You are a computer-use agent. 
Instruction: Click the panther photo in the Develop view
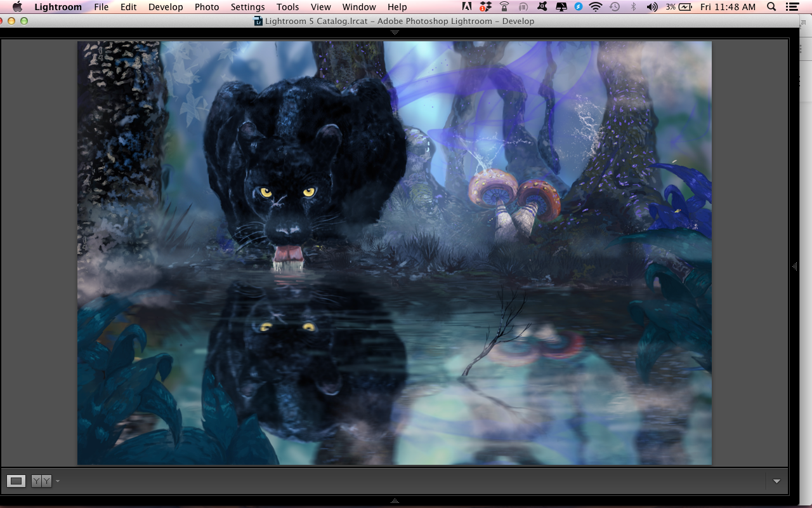pos(395,253)
